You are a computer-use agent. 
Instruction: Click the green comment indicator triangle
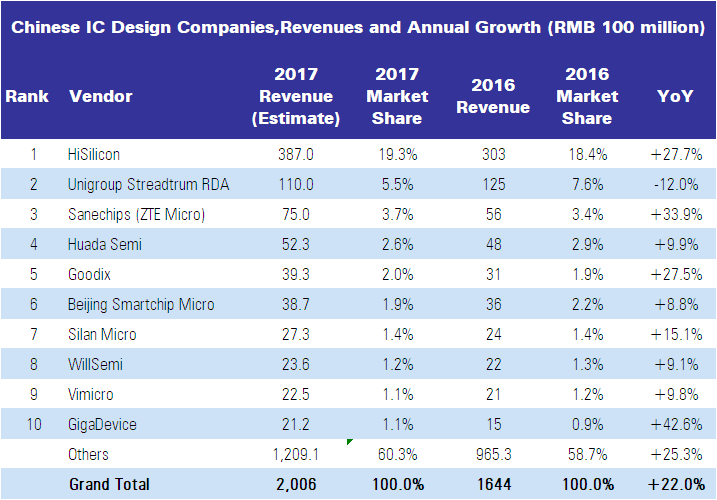(350, 441)
